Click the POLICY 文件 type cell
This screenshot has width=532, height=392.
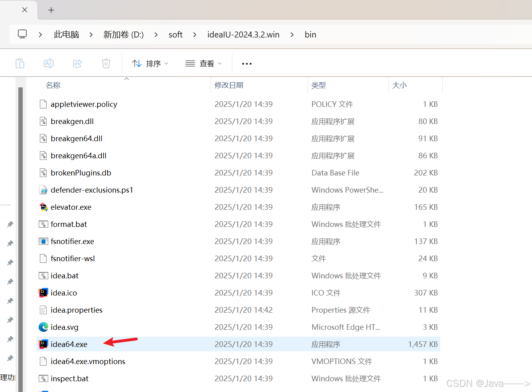[332, 104]
